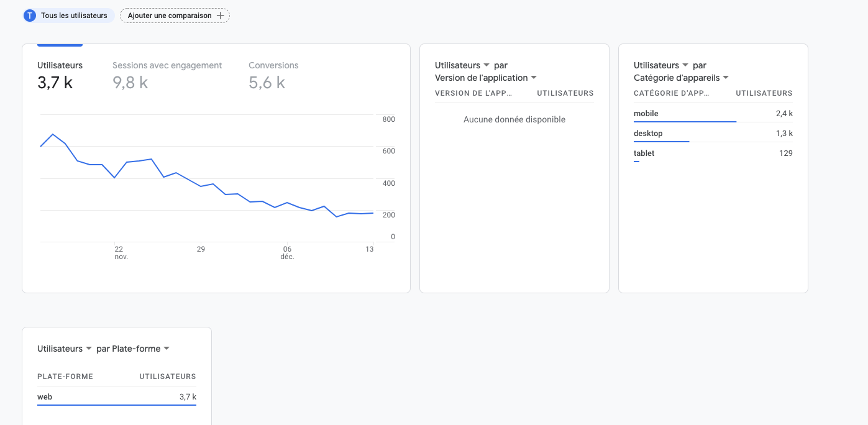Open Utilisateurs dropdown in Version de l'application card
This screenshot has height=425, width=868.
coord(462,65)
